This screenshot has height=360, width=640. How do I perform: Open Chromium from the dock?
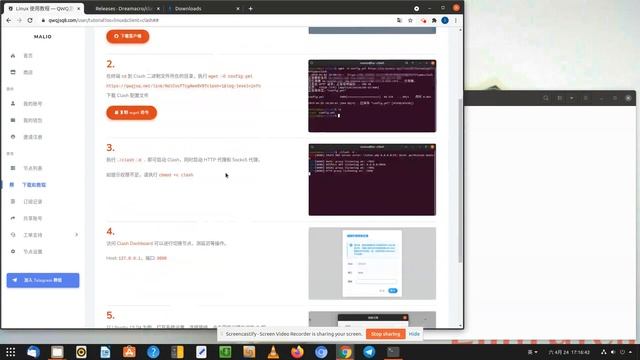(321, 352)
